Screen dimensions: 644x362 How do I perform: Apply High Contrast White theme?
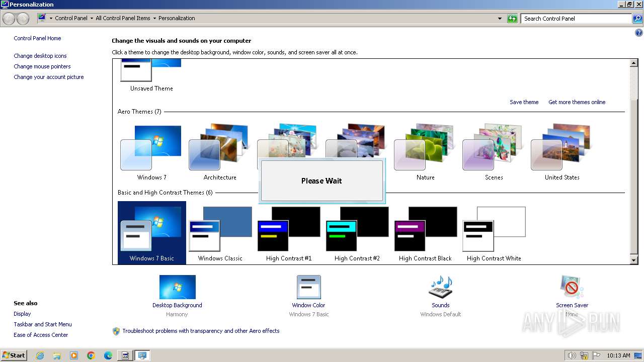click(494, 233)
